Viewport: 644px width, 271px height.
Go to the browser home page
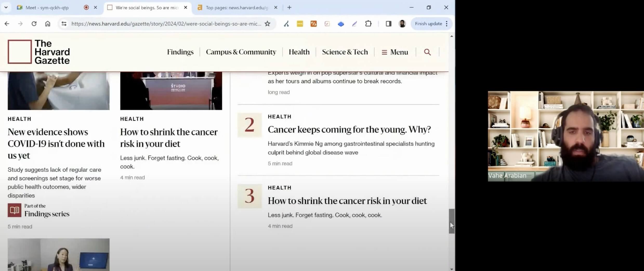pyautogui.click(x=48, y=24)
